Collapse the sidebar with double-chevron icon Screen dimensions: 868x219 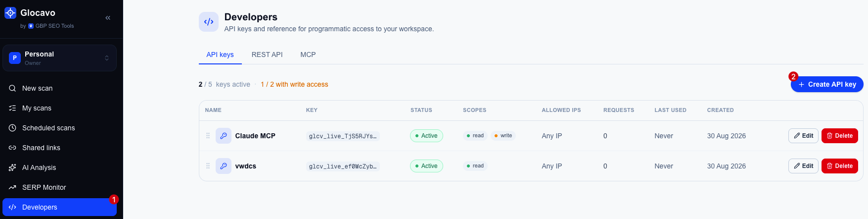[x=108, y=18]
